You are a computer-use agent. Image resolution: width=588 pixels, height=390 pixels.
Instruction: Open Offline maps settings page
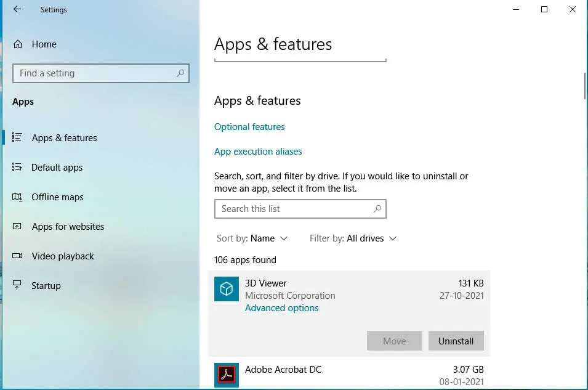57,197
